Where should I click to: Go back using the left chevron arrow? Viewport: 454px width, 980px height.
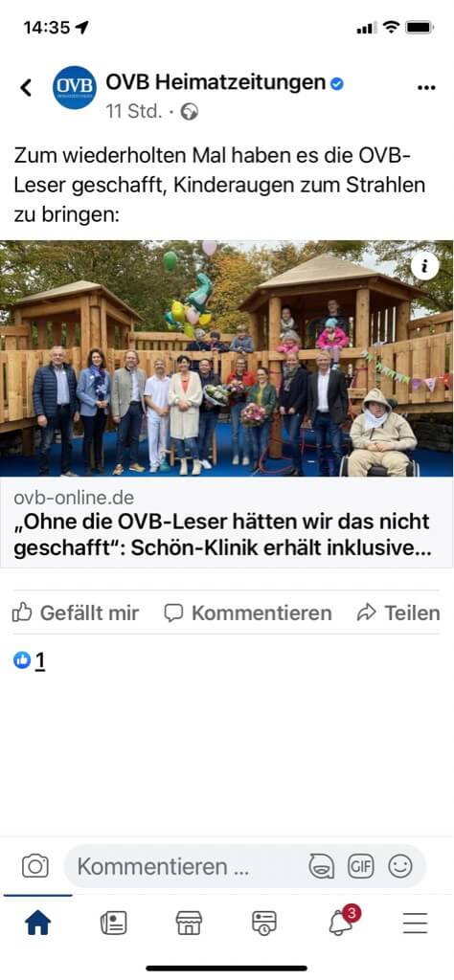pyautogui.click(x=26, y=87)
